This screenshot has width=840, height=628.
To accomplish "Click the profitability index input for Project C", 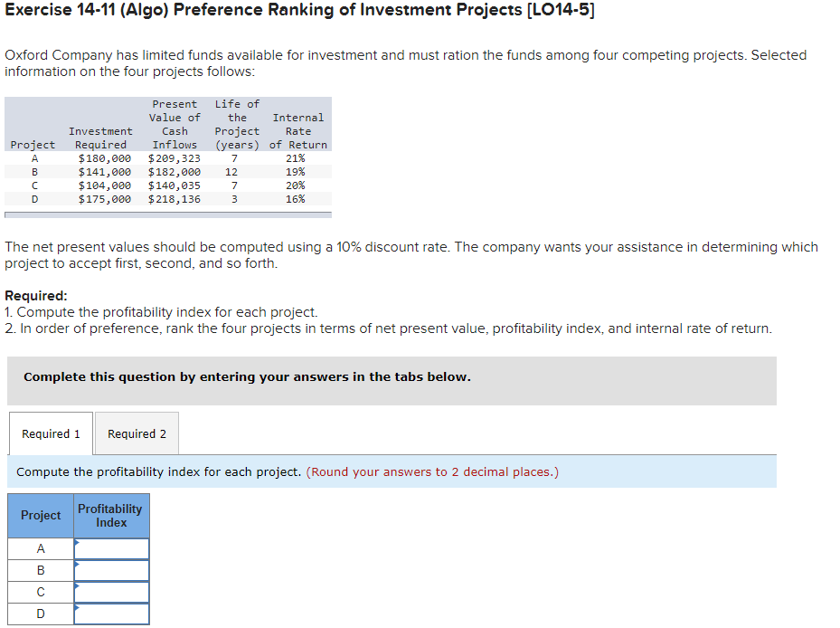I will 113,592.
